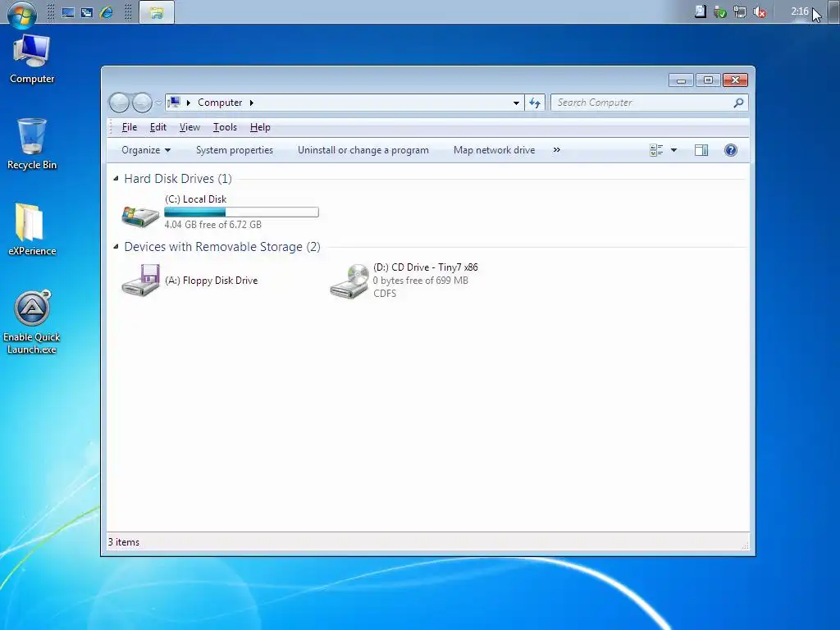This screenshot has width=840, height=630.
Task: Minimize the Computer window
Action: click(x=681, y=80)
